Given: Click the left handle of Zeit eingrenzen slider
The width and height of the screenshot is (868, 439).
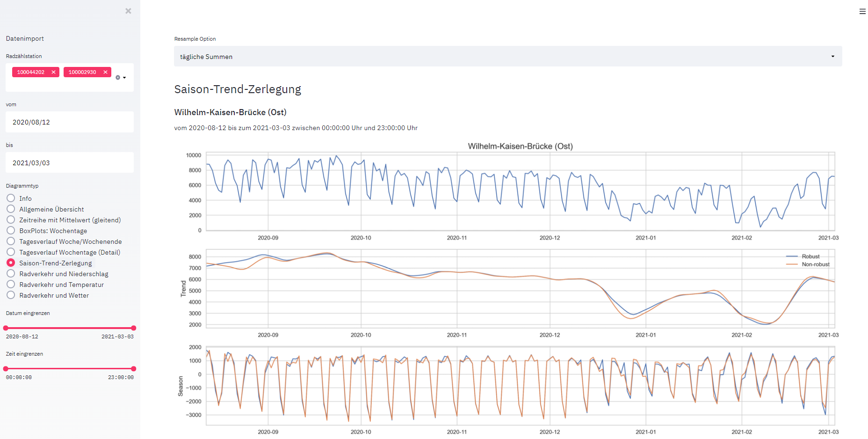Looking at the screenshot, I should [6, 369].
